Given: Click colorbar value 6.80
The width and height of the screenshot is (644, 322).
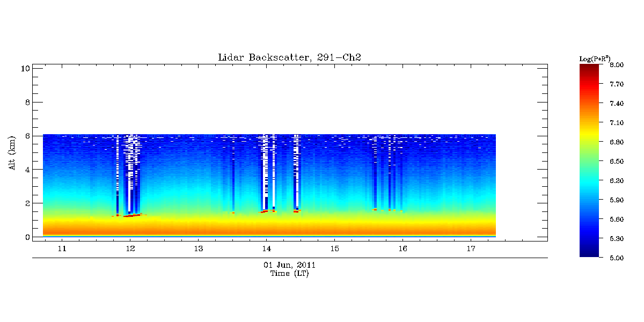Looking at the screenshot, I should (x=616, y=142).
